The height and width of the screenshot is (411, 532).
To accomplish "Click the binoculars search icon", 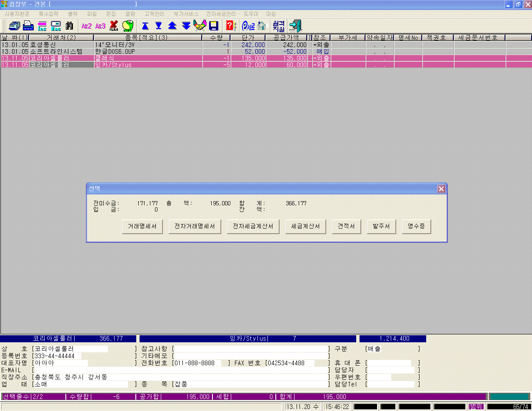I will pyautogui.click(x=70, y=26).
